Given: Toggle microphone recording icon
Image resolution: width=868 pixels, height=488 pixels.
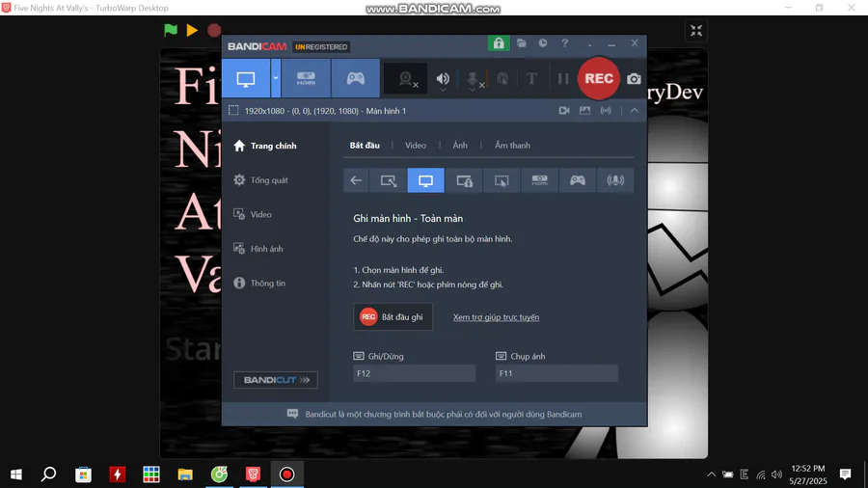Looking at the screenshot, I should (473, 79).
